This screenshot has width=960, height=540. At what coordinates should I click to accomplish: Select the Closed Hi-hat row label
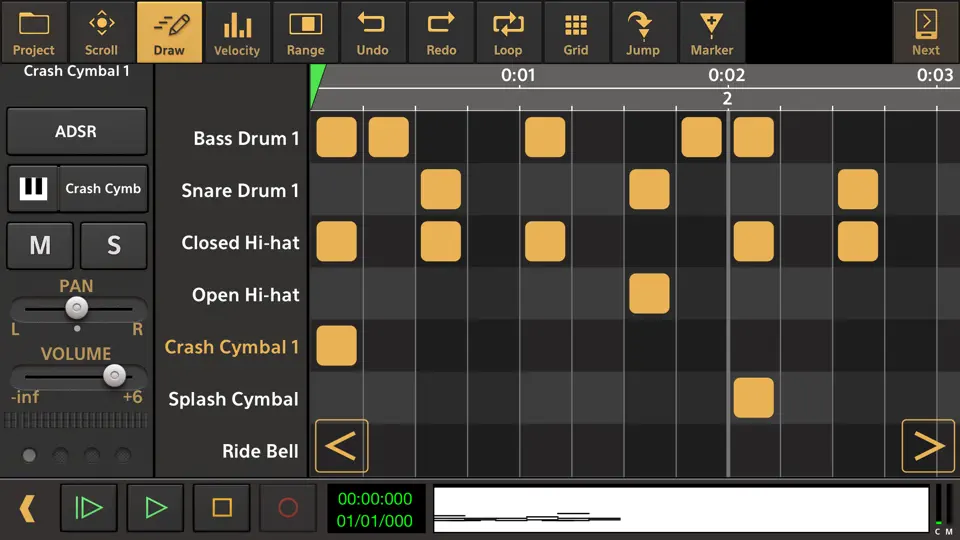click(x=241, y=242)
